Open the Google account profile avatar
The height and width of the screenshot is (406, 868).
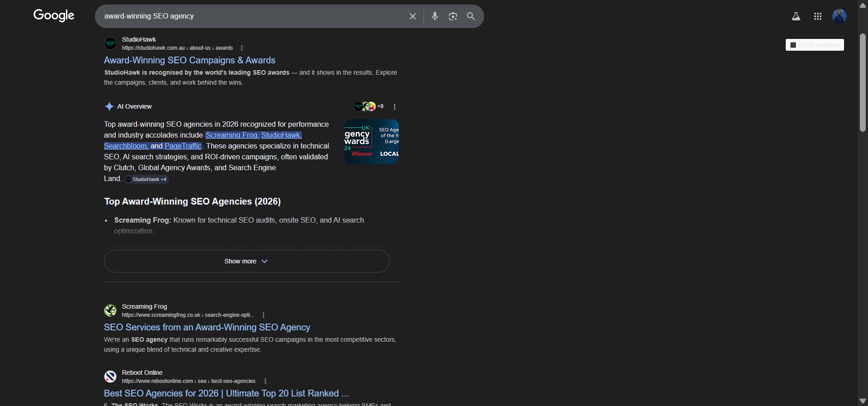840,16
